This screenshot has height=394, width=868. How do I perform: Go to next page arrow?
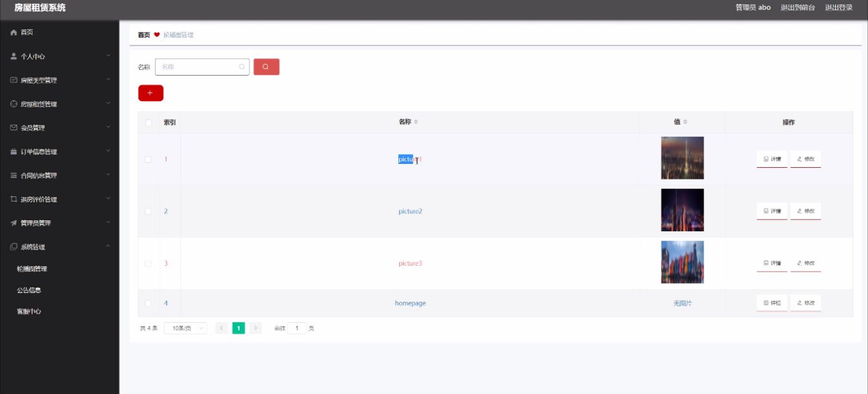click(x=255, y=329)
